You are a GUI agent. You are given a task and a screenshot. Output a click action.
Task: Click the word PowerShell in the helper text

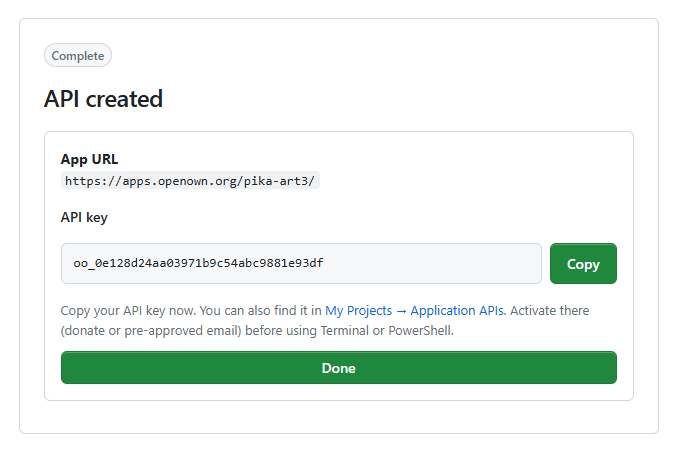click(x=420, y=331)
